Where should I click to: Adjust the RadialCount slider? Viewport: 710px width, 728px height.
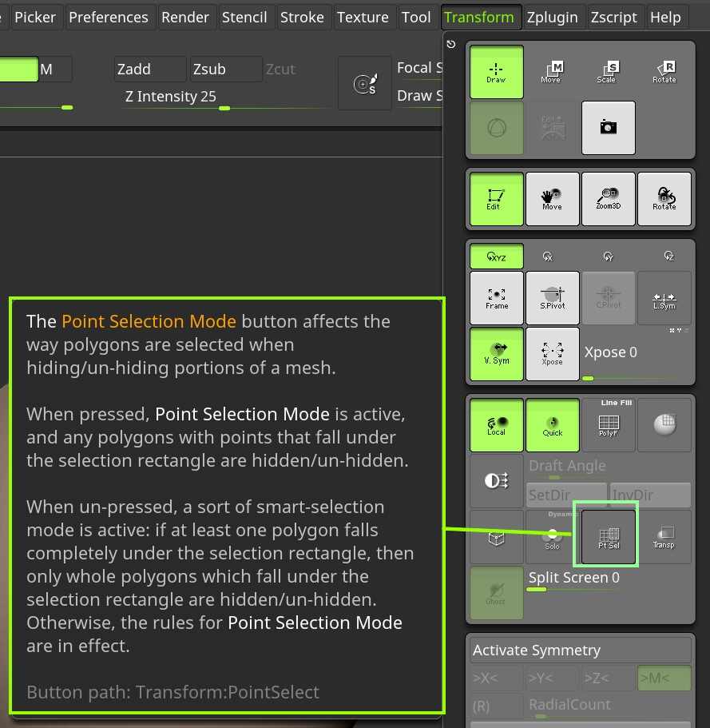(x=609, y=706)
